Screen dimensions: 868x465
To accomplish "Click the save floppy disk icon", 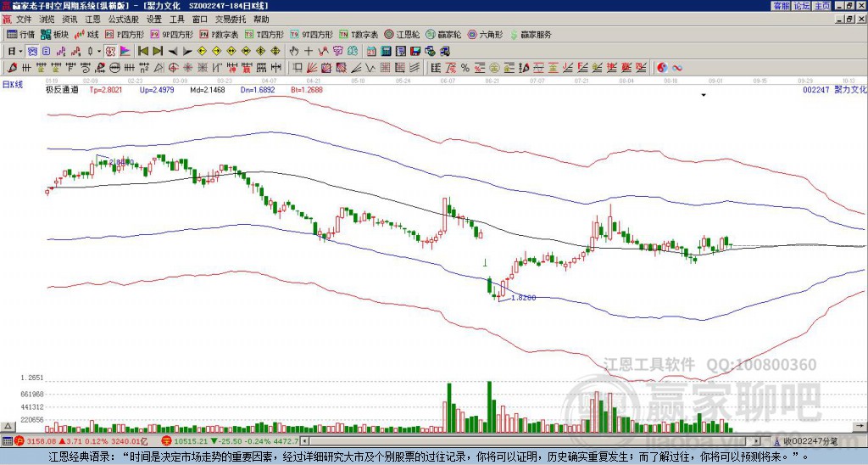I will [415, 52].
